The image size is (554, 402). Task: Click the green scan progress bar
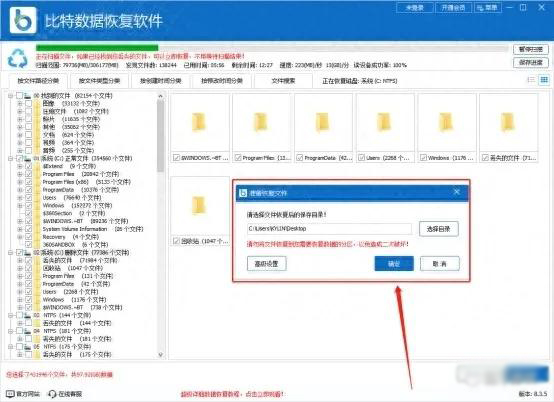pyautogui.click(x=97, y=48)
